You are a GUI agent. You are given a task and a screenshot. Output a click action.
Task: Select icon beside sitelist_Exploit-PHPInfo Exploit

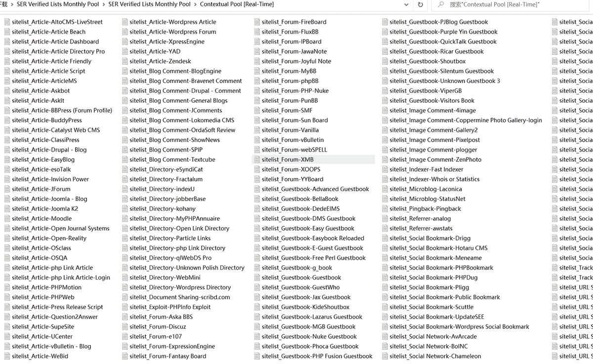click(x=125, y=307)
